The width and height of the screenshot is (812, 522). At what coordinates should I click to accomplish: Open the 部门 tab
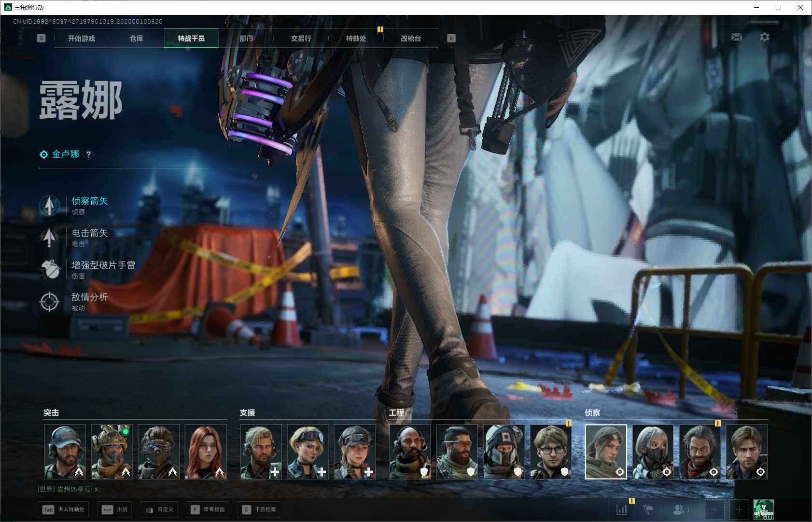(x=246, y=38)
